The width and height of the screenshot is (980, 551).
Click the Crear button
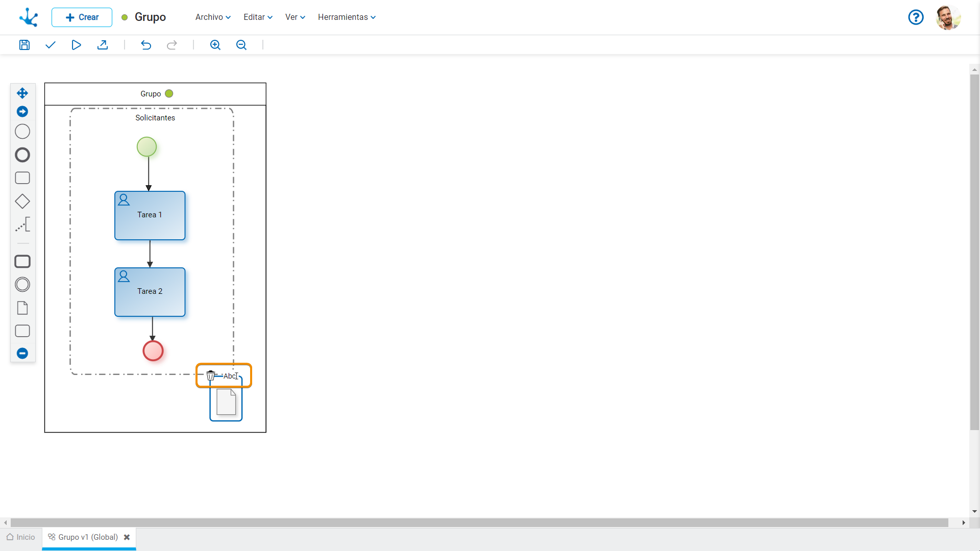click(x=82, y=17)
